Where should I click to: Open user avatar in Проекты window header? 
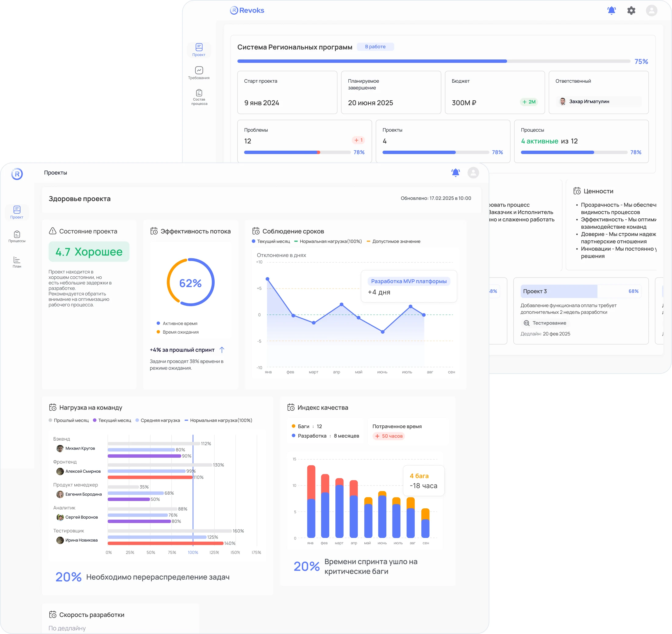point(473,172)
